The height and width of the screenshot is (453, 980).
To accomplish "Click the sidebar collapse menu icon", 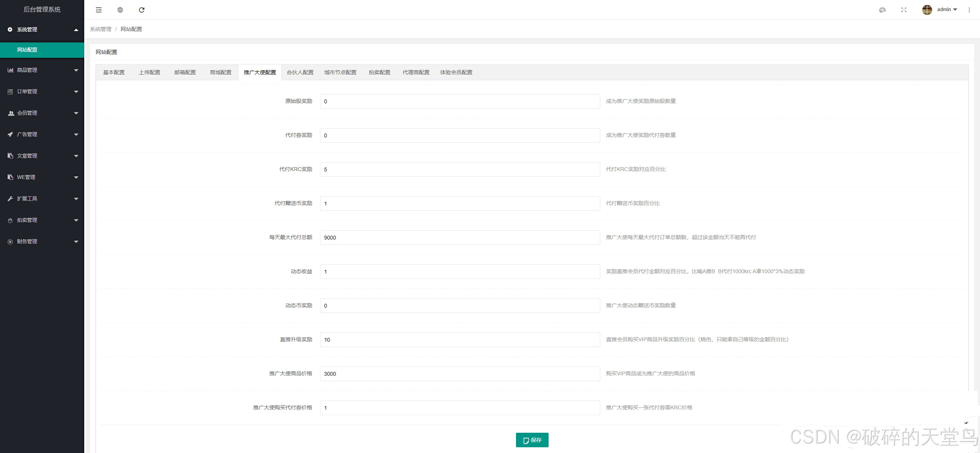I will tap(99, 10).
